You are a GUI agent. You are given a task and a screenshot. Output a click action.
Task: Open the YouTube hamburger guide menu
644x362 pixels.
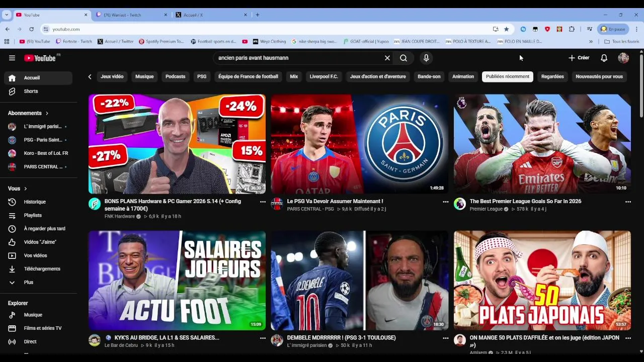point(12,58)
